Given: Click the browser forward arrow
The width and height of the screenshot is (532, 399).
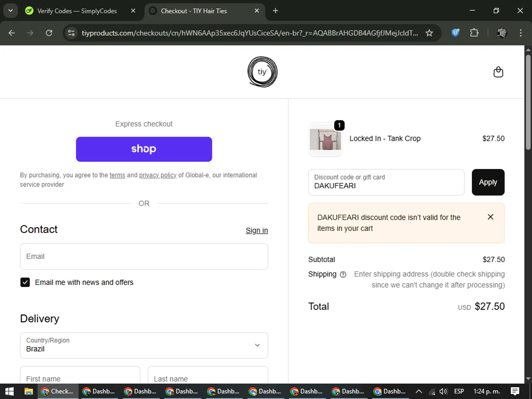Looking at the screenshot, I should coord(30,33).
